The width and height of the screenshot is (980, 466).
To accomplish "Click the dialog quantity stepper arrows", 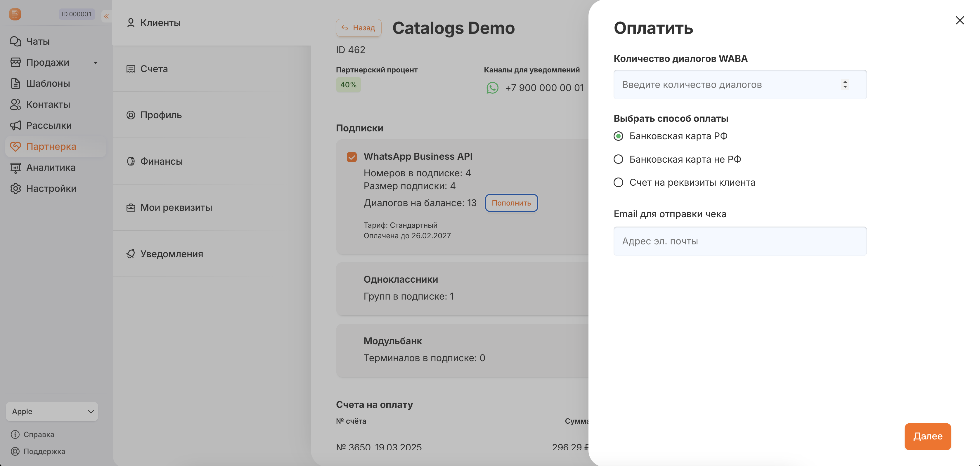I will pyautogui.click(x=844, y=84).
